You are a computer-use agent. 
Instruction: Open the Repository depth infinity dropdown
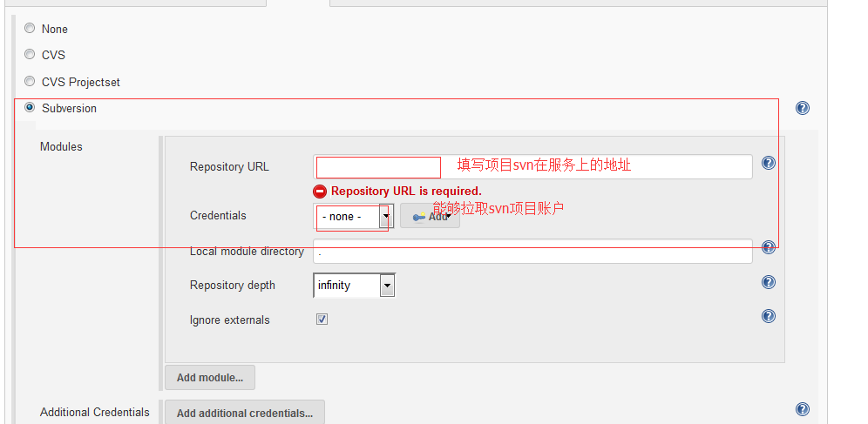355,286
